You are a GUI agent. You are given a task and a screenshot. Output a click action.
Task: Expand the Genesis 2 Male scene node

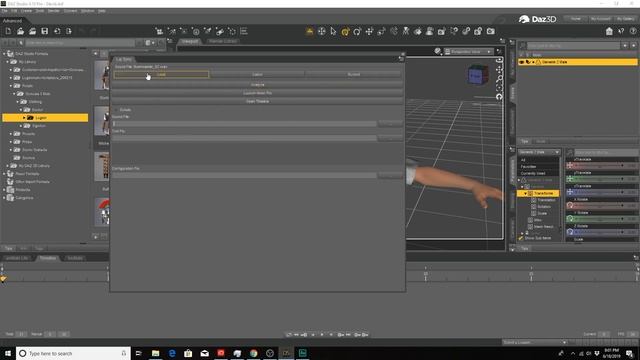533,62
